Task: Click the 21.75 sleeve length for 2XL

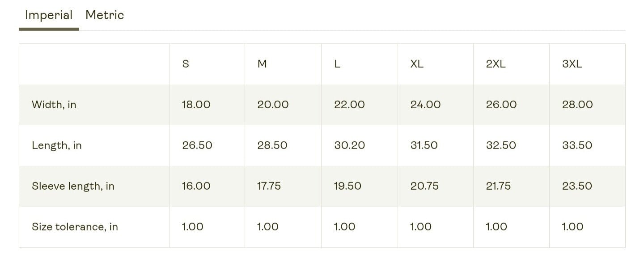Action: click(498, 186)
